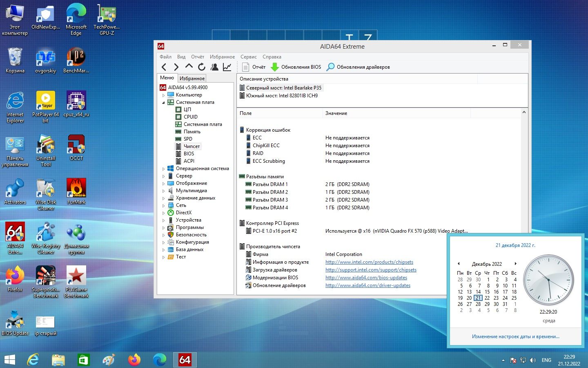588x368 pixels.
Task: Open the intel.com/products/chipsets link
Action: (369, 262)
